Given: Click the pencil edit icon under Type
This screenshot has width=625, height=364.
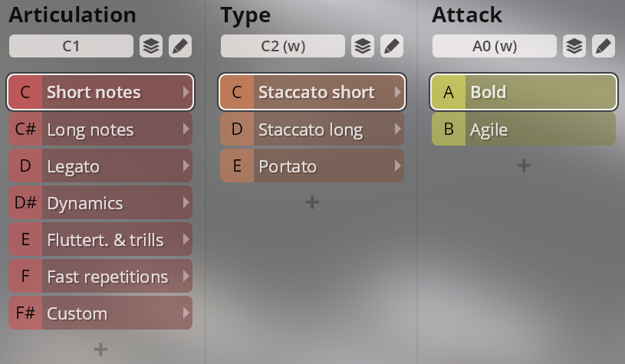Looking at the screenshot, I should (392, 46).
